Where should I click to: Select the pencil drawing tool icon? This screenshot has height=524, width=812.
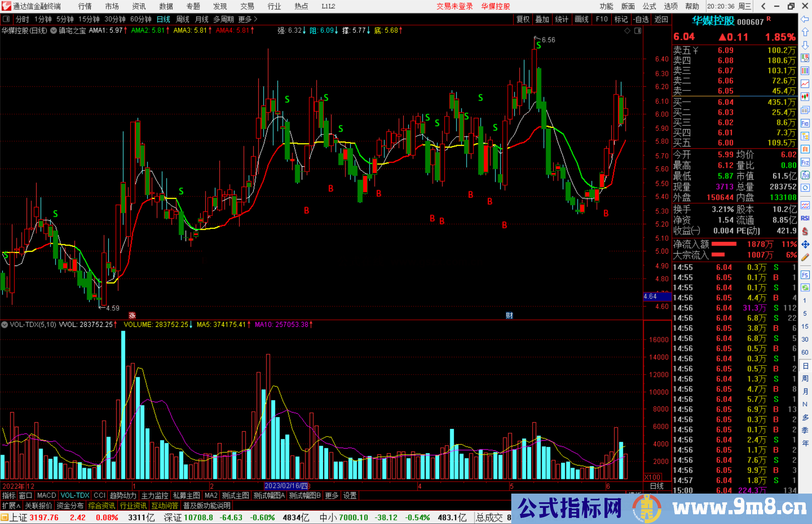805,257
